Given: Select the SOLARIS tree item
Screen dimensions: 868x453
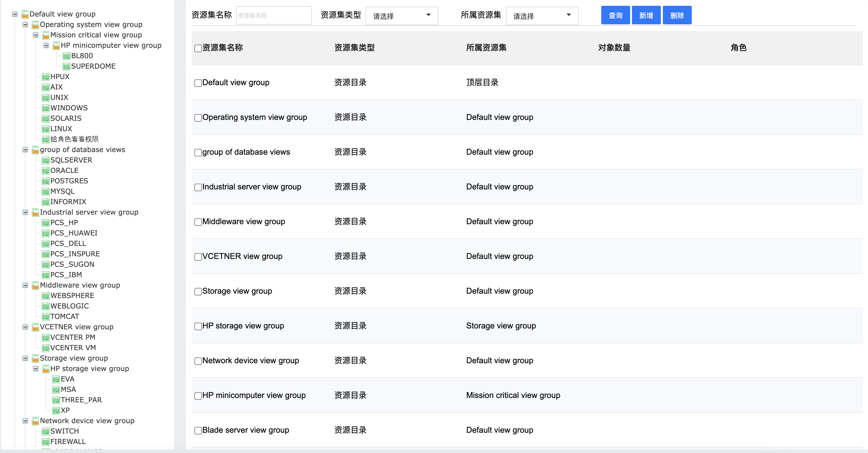Looking at the screenshot, I should [66, 118].
